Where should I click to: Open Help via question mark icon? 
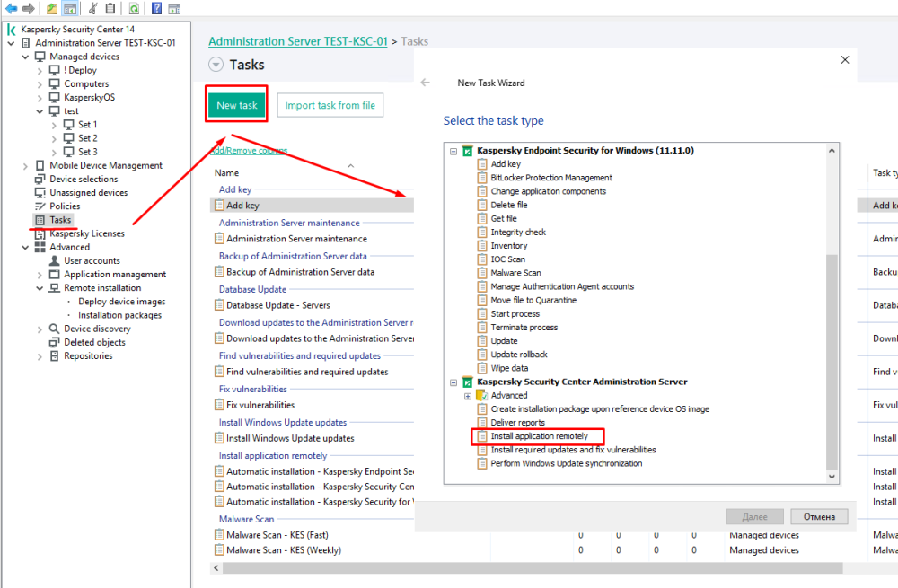coord(156,8)
